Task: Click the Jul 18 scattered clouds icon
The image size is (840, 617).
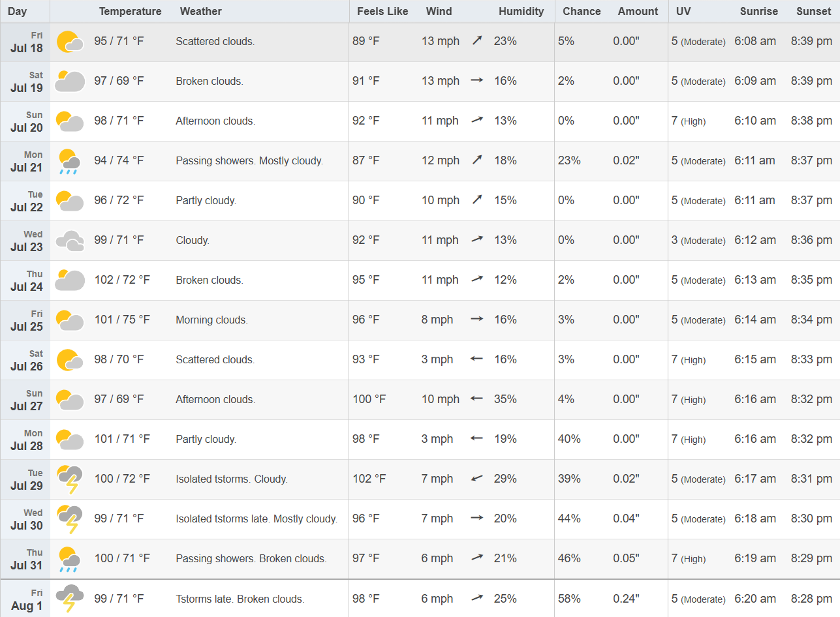Action: pos(70,42)
